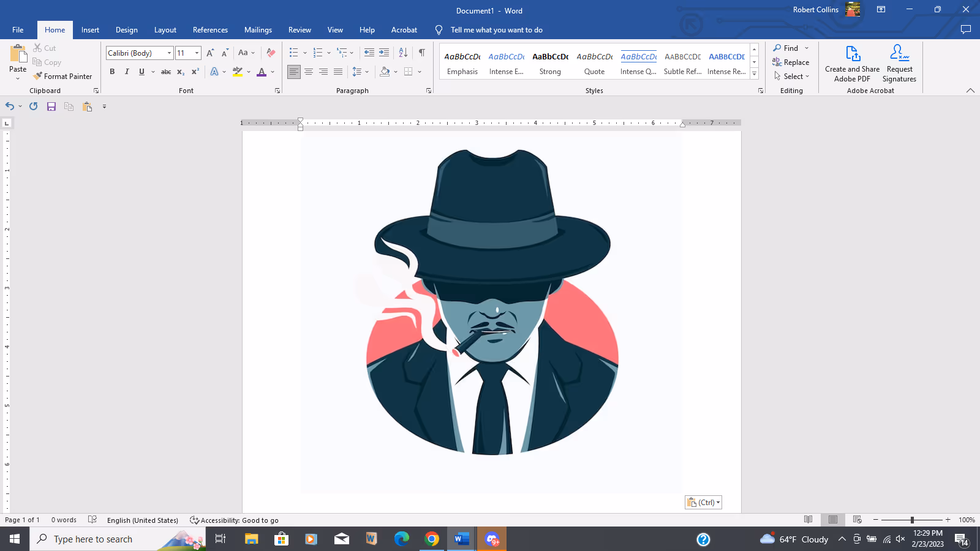This screenshot has width=980, height=551.
Task: Apply the Strong text style
Action: [550, 63]
